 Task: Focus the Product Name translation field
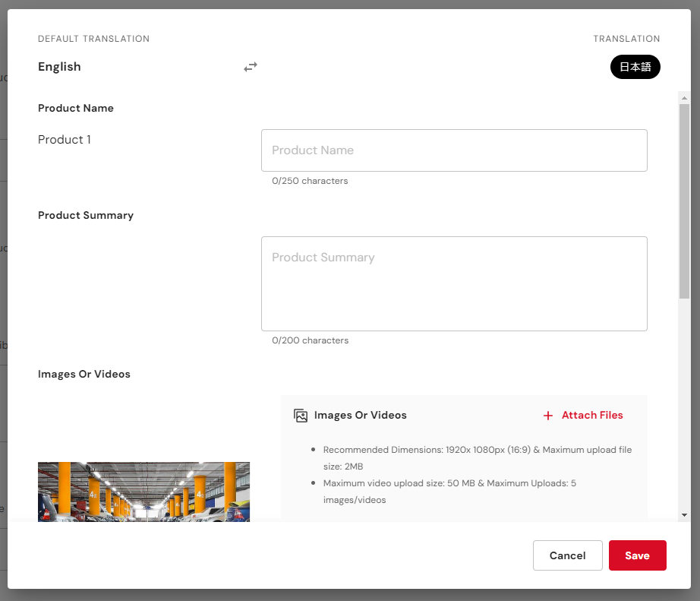point(454,150)
